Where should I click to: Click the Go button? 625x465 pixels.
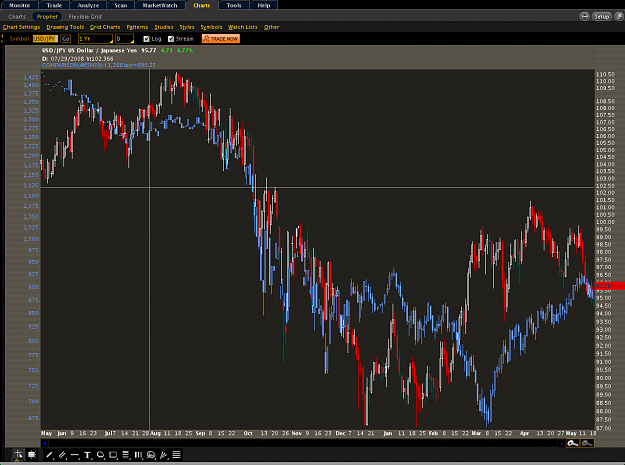pyautogui.click(x=66, y=39)
